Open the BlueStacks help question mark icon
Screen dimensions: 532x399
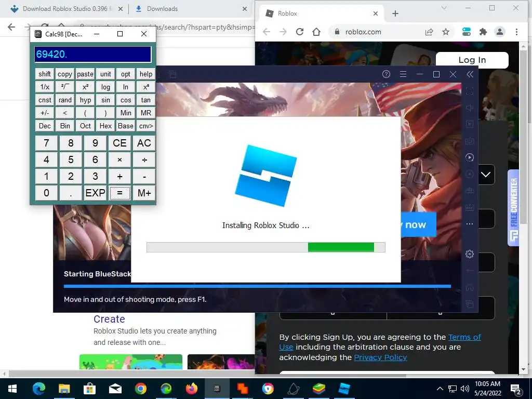[386, 74]
